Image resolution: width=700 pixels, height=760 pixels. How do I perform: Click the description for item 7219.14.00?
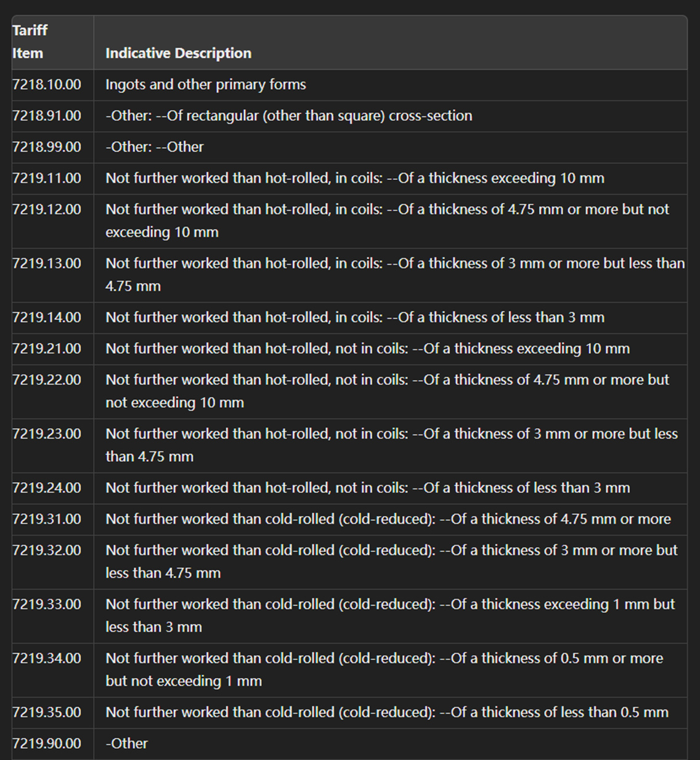(x=354, y=318)
